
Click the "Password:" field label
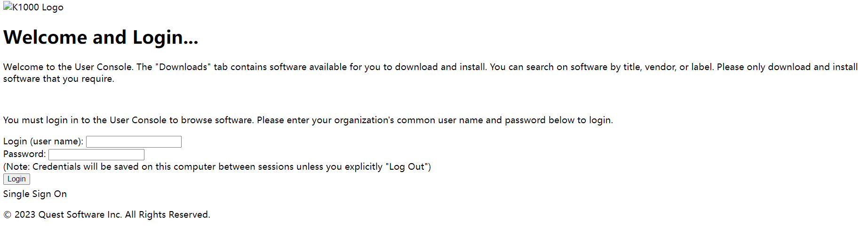24,154
